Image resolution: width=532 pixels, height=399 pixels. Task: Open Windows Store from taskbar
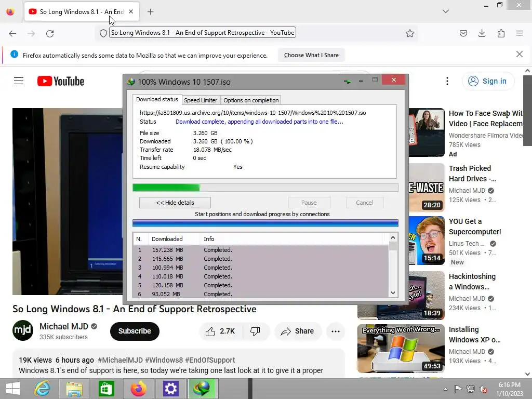[106, 389]
